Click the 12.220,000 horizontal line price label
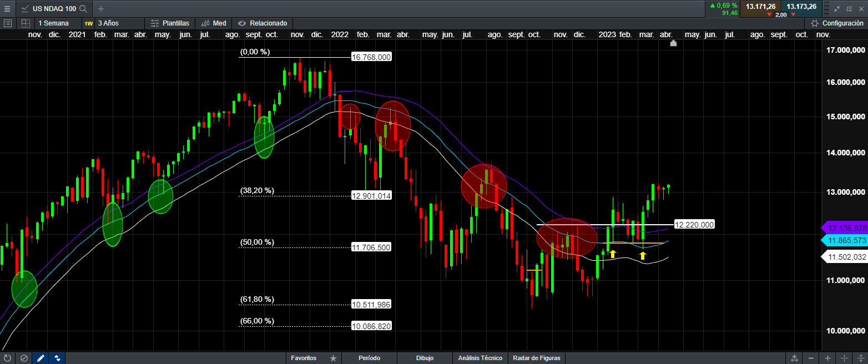Screen dimensions: 868x364 694,225
